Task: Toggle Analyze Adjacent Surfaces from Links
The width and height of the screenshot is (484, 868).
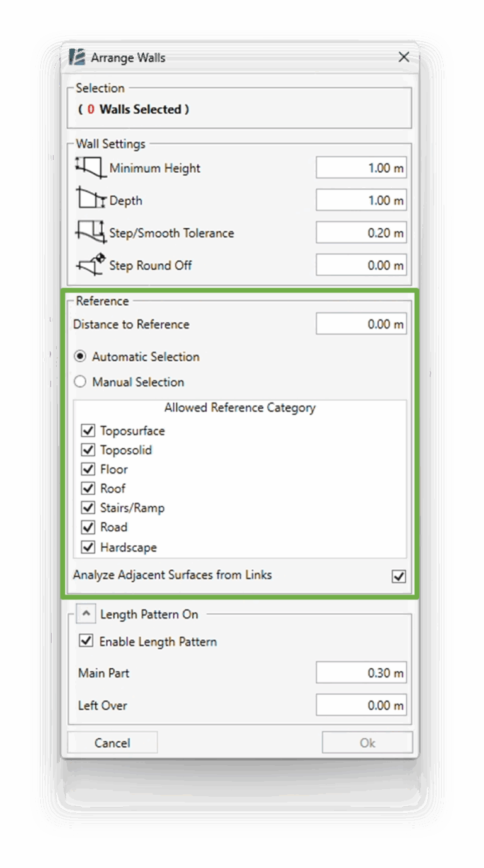Action: [399, 576]
